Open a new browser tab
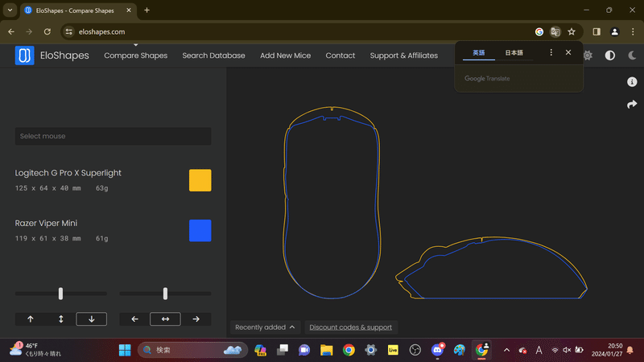 (147, 10)
